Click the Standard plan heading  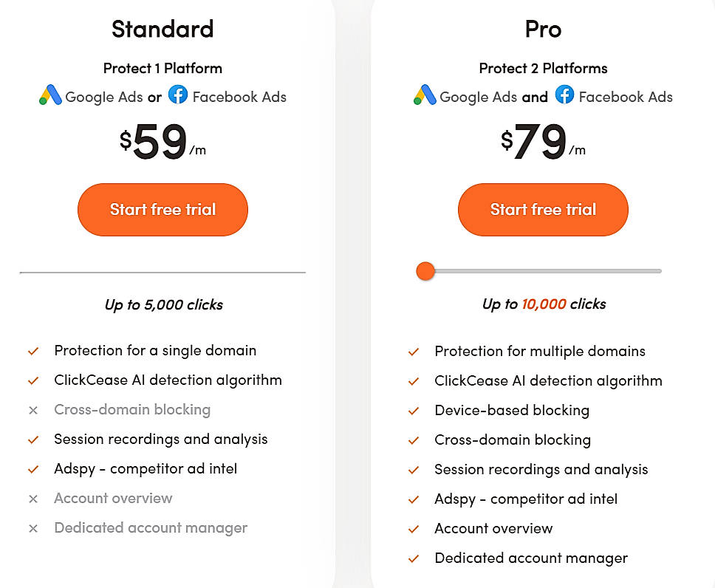tap(162, 29)
